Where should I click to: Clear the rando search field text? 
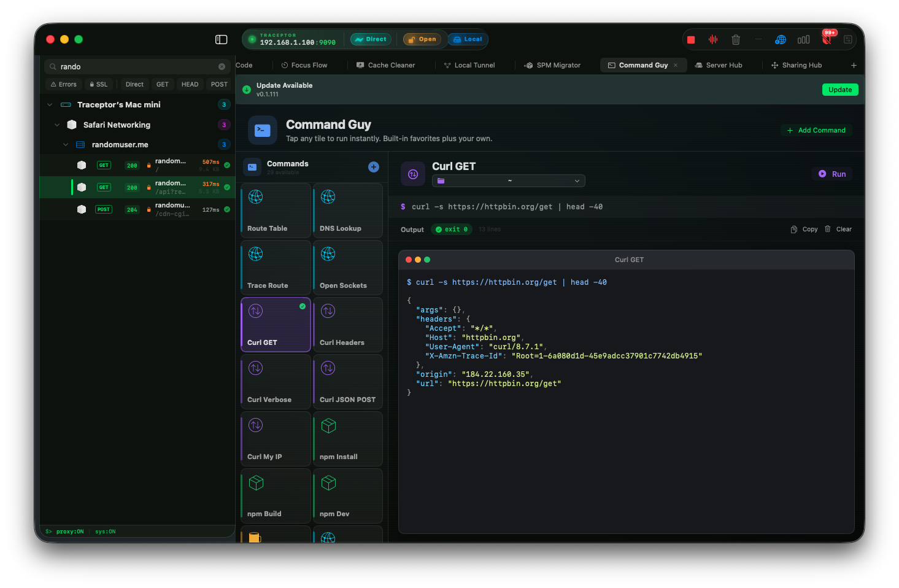222,66
